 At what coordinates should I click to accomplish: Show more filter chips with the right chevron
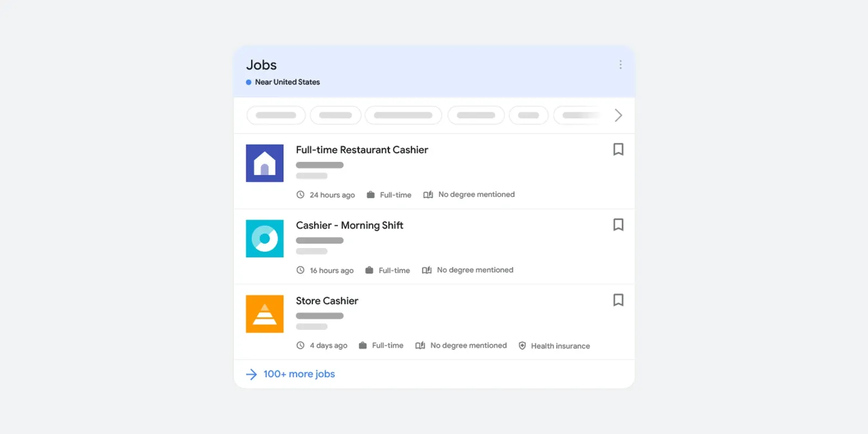click(x=618, y=116)
